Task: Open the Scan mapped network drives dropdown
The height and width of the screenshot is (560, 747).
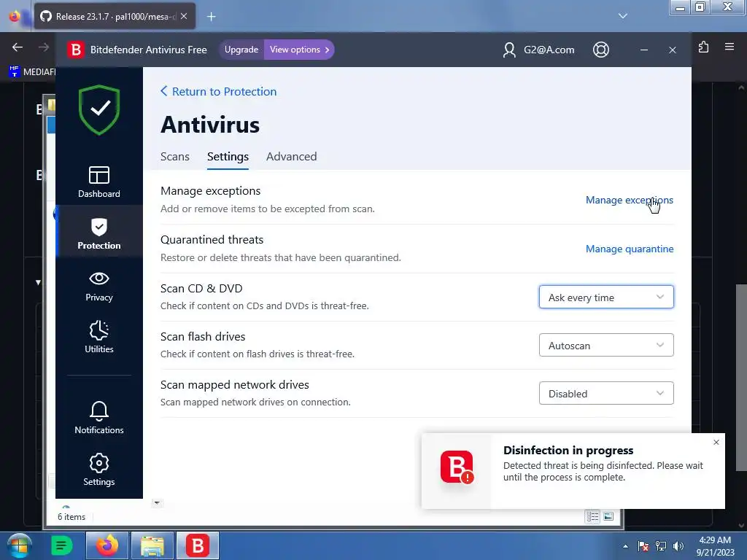Action: pyautogui.click(x=606, y=393)
